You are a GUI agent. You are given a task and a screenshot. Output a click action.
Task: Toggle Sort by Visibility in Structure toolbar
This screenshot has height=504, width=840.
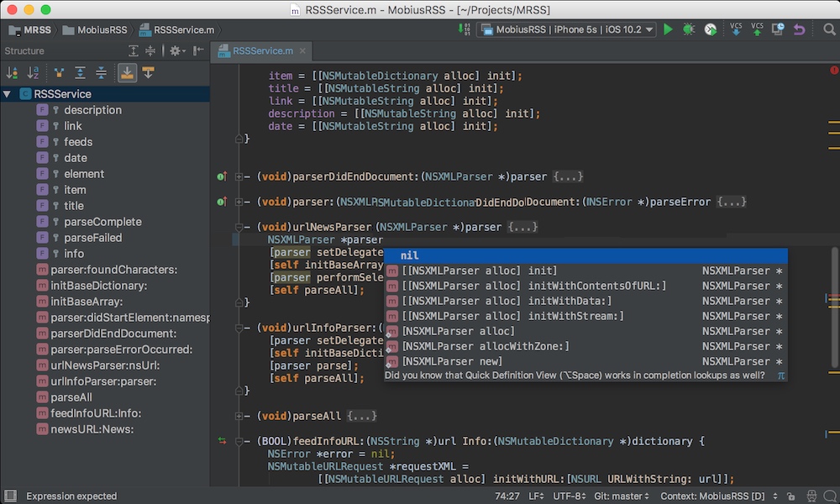[x=12, y=73]
